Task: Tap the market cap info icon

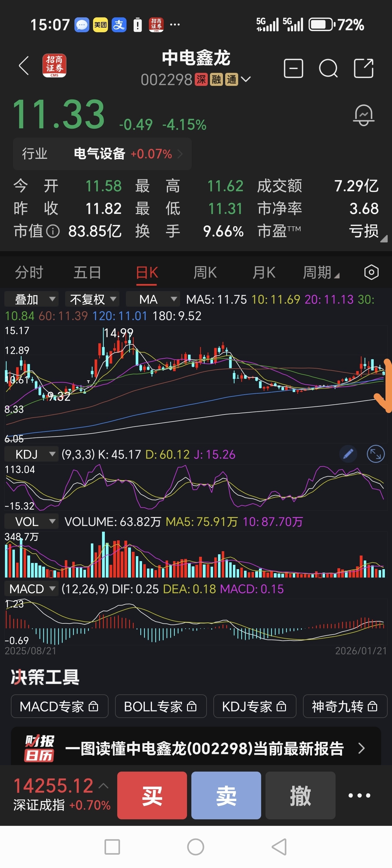Action: coord(53,232)
